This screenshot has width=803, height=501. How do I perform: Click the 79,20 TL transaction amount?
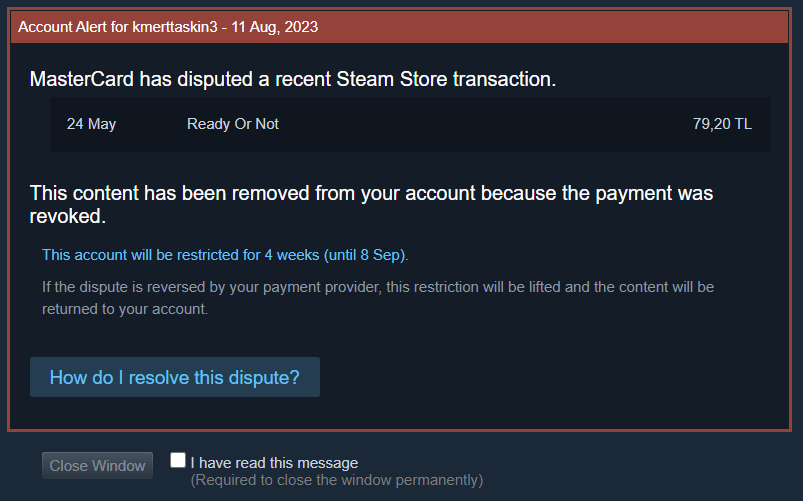722,124
